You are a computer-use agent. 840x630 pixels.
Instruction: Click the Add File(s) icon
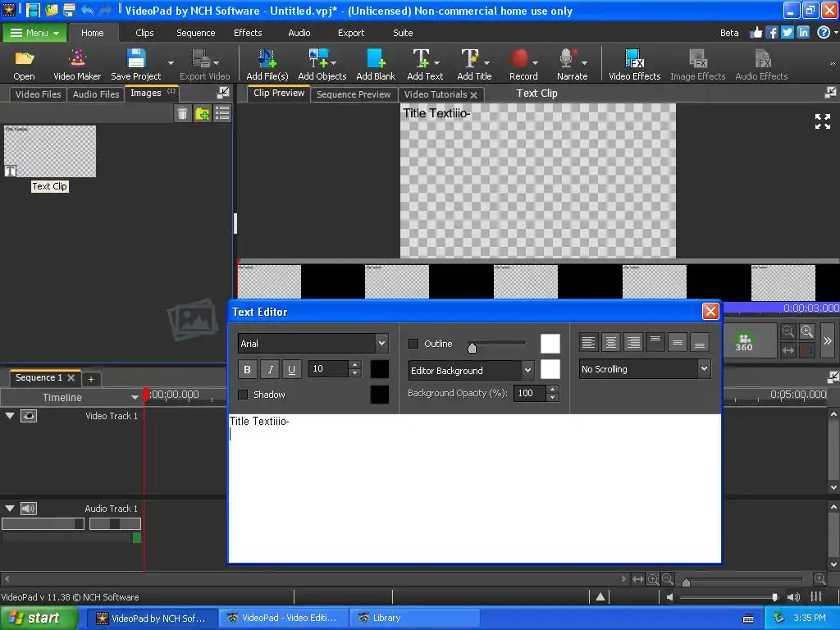pyautogui.click(x=267, y=58)
